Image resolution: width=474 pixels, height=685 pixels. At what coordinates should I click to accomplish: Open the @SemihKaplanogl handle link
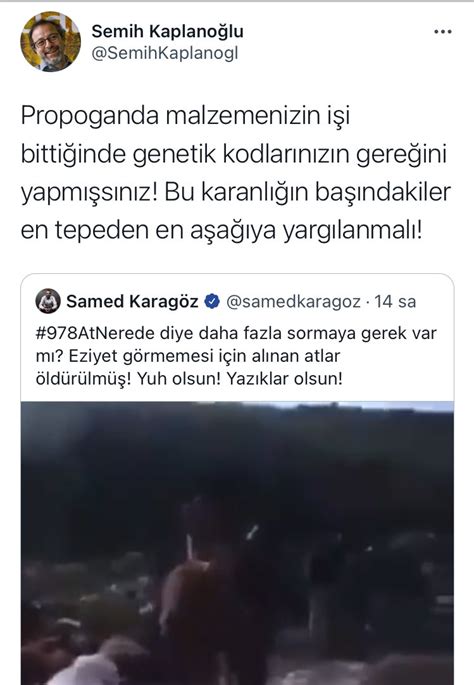[165, 53]
